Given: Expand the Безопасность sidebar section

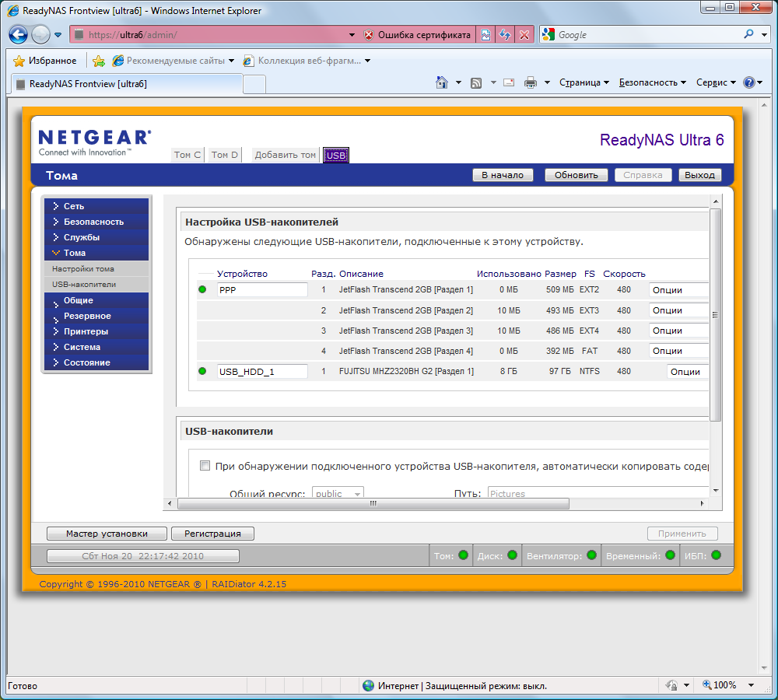Looking at the screenshot, I should point(96,222).
